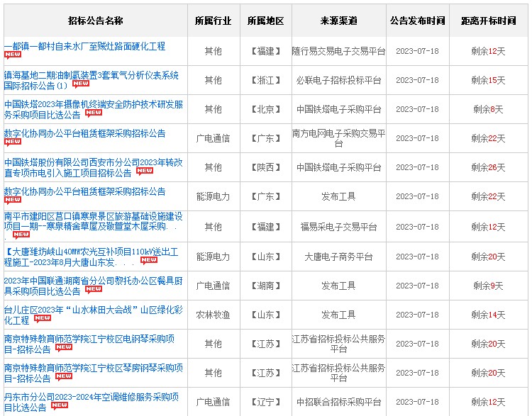Open 数字化协同办公平台 tender in 广电通信 row

coord(84,133)
